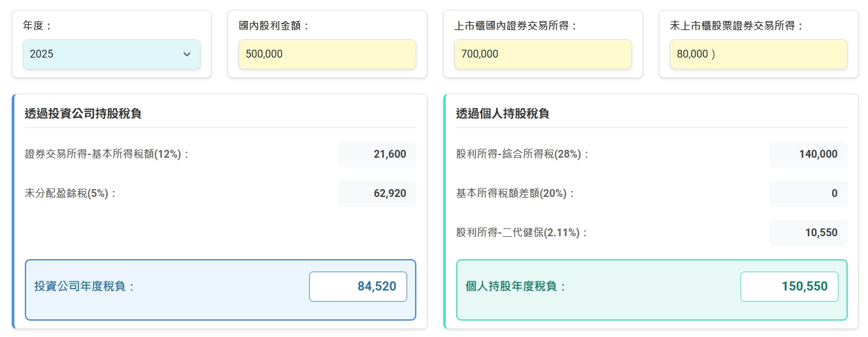Click the 150,550 個人持股年度稅負 total

[x=790, y=287]
